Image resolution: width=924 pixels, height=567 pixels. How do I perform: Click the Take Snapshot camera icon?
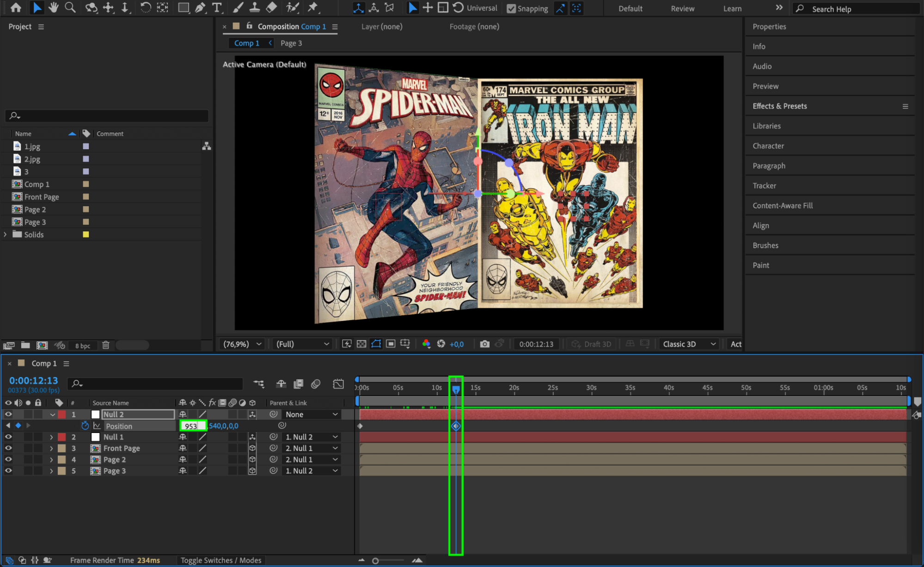click(x=484, y=344)
